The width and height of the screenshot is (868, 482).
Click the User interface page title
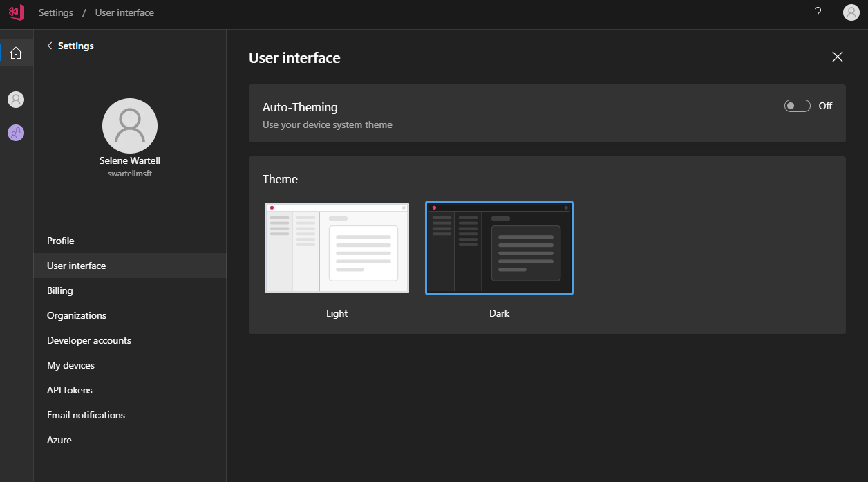(x=294, y=58)
